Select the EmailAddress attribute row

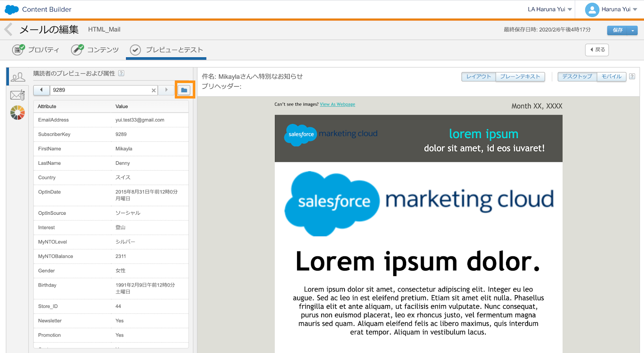point(111,120)
